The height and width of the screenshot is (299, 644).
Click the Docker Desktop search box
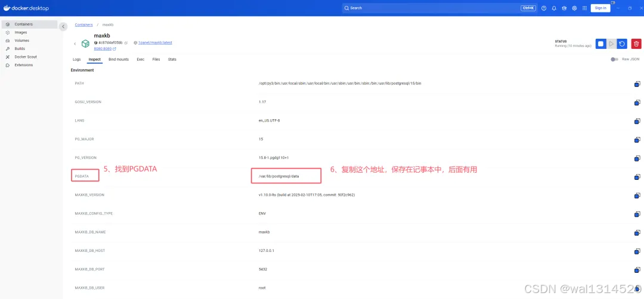(439, 8)
